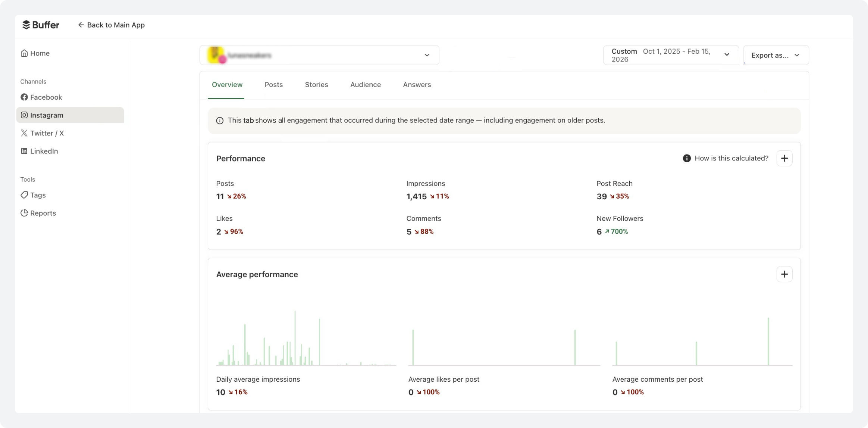868x428 pixels.
Task: Click the Average likes per post chart
Action: [x=504, y=347]
